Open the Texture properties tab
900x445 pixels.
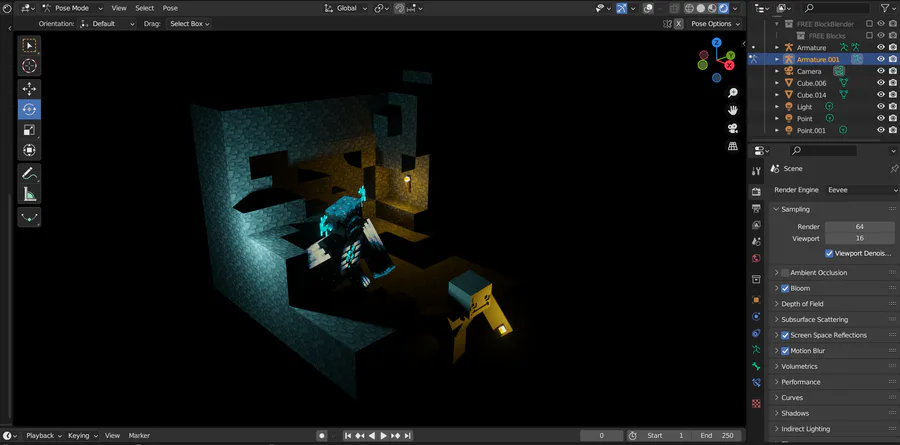pos(756,404)
